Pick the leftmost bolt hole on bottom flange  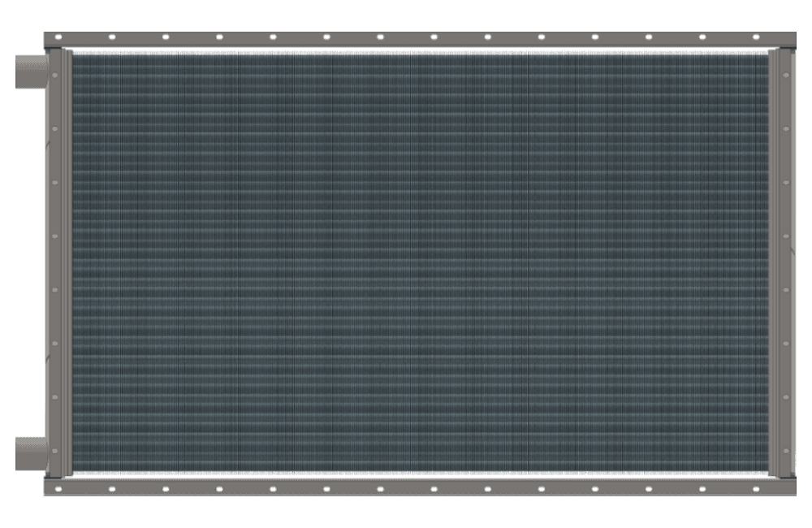(x=58, y=489)
